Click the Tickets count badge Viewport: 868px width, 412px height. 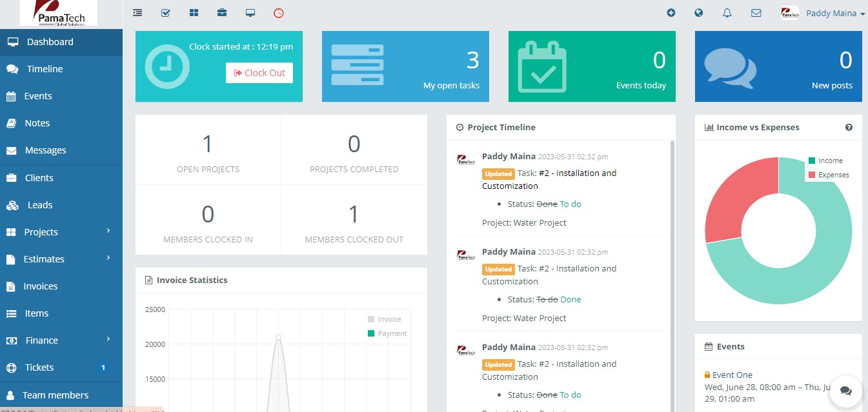pos(103,368)
